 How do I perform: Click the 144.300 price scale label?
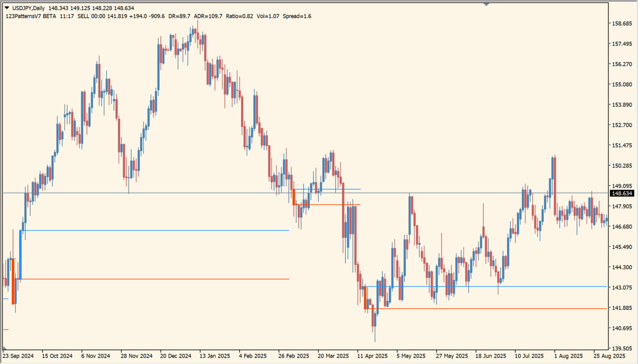(x=622, y=267)
